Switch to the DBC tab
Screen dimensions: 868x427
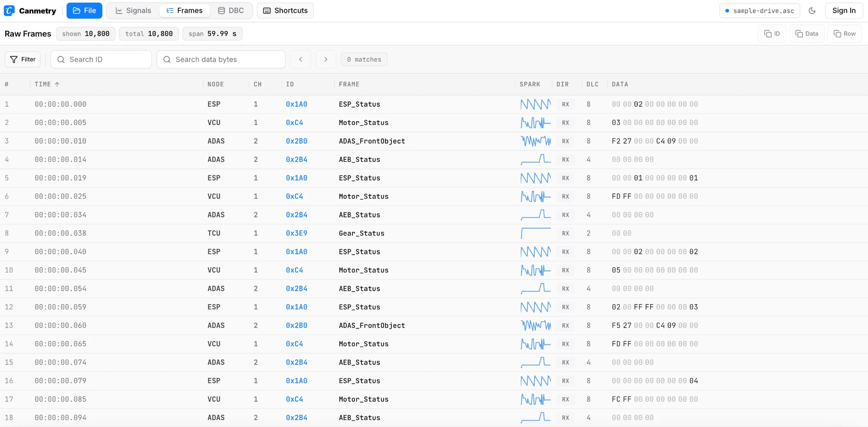point(231,10)
